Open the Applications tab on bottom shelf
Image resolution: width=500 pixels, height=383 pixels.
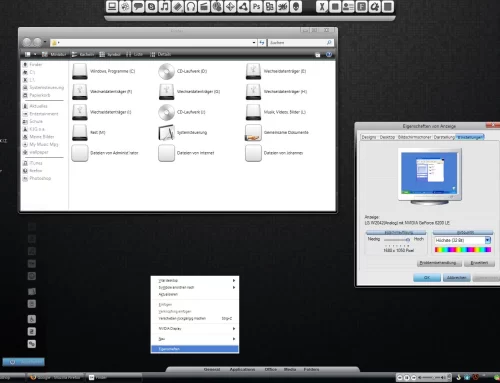point(242,369)
